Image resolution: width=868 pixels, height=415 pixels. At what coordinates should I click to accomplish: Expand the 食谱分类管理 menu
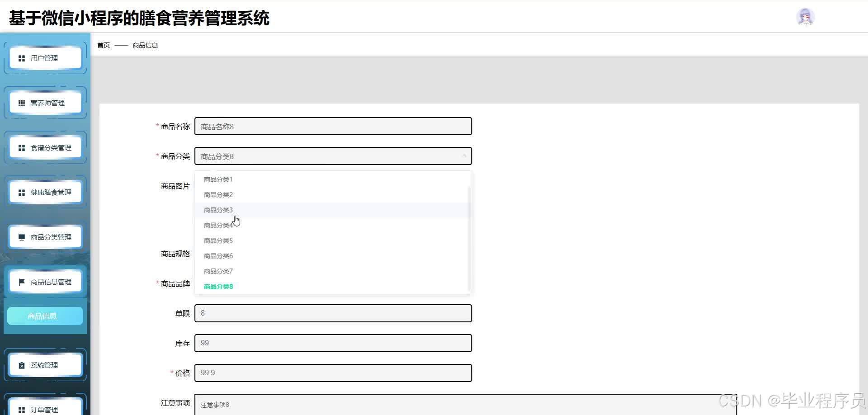(45, 148)
